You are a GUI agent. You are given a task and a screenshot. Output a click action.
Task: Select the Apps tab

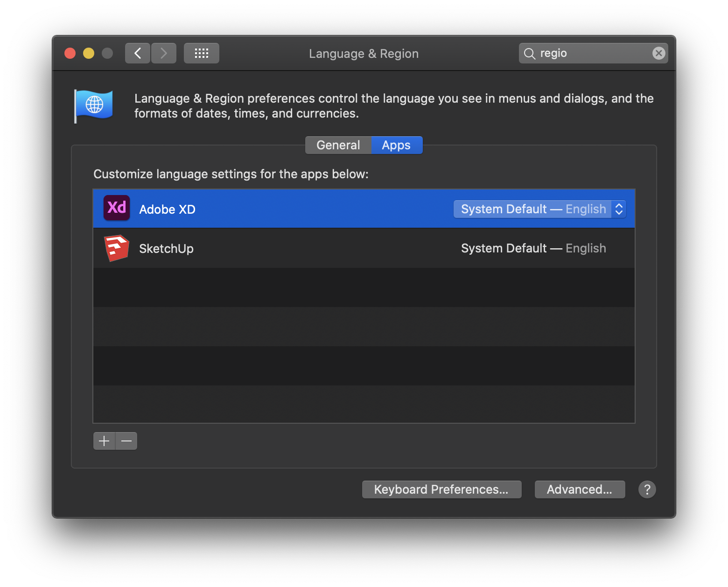click(x=396, y=145)
